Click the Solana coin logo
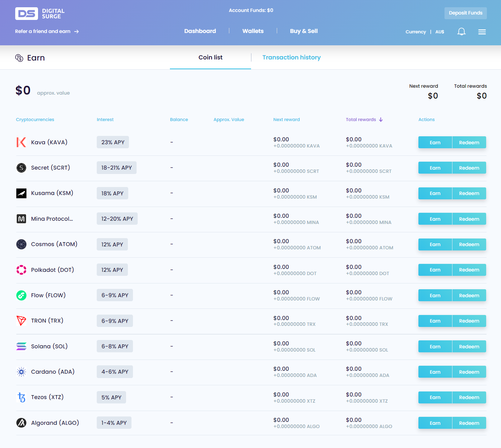Viewport: 501px width, 448px height. pyautogui.click(x=21, y=346)
